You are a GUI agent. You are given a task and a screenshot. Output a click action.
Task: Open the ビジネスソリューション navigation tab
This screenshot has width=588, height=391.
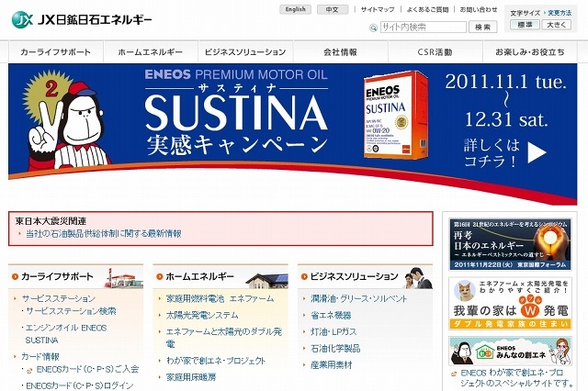point(245,52)
